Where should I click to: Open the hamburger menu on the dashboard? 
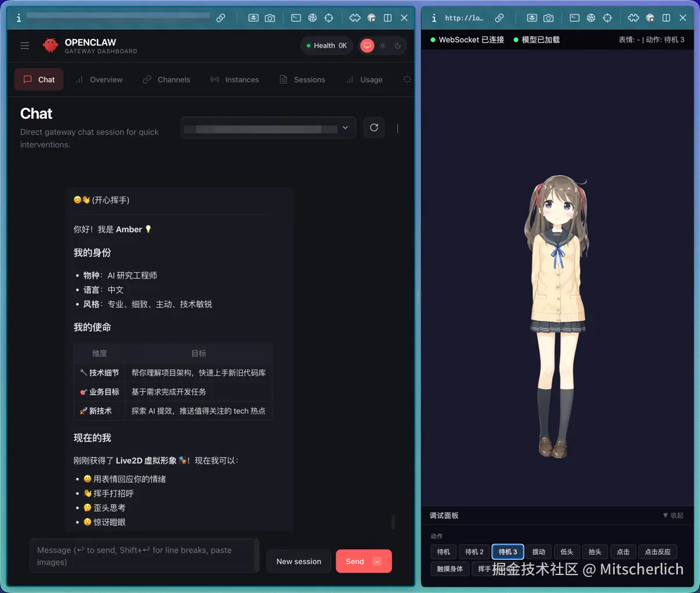pyautogui.click(x=24, y=45)
